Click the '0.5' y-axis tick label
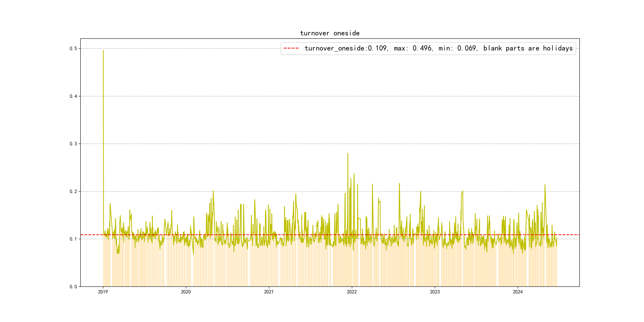Screen dimensions: 644x322 [73, 48]
